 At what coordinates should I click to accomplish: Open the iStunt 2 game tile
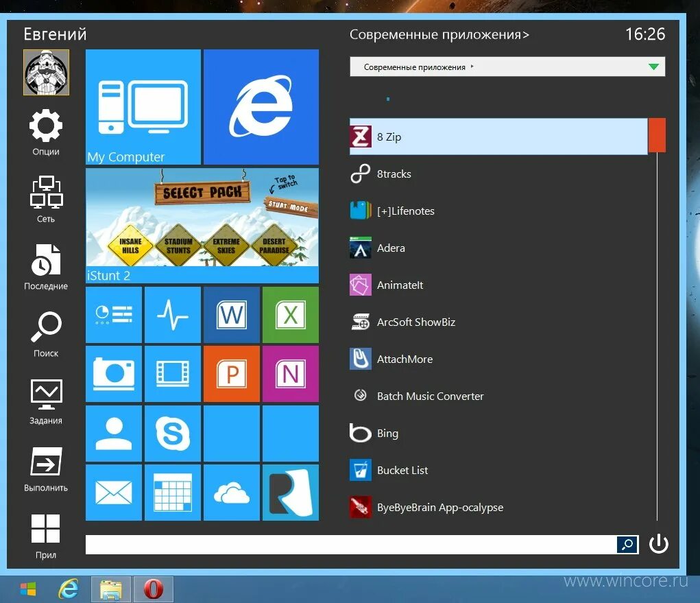point(202,226)
